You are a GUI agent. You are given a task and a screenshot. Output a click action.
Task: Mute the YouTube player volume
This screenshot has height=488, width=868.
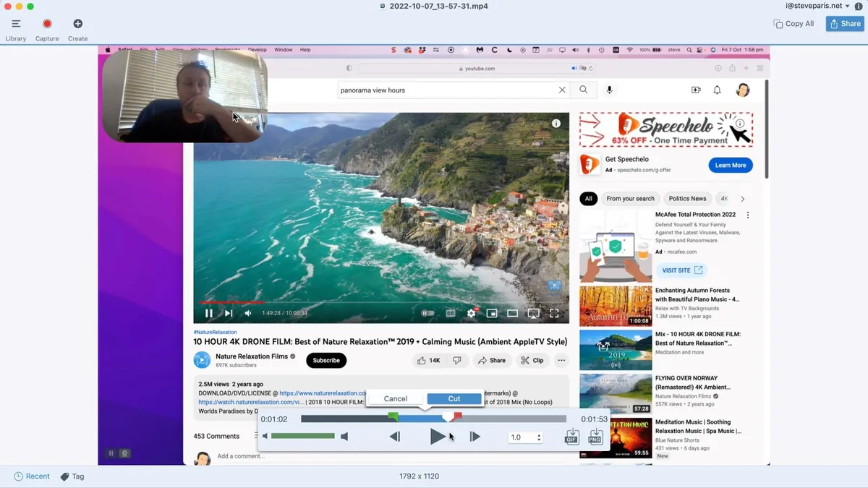(248, 313)
